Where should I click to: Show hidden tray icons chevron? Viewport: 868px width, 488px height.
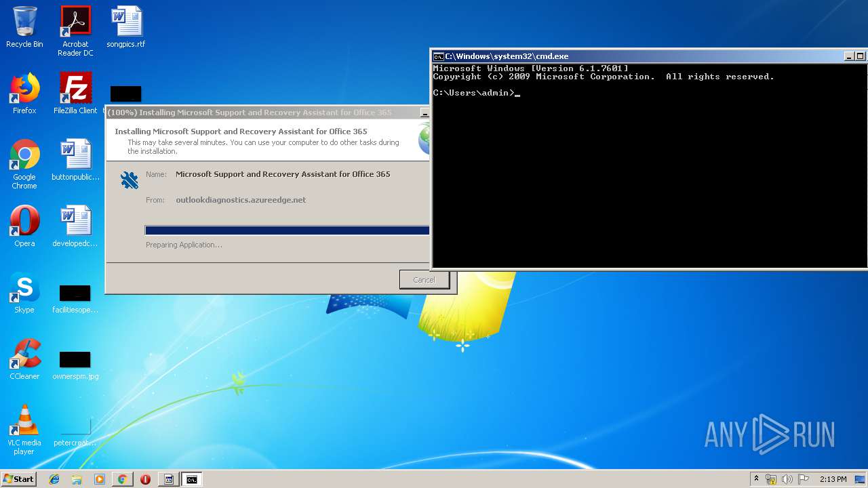(x=756, y=479)
